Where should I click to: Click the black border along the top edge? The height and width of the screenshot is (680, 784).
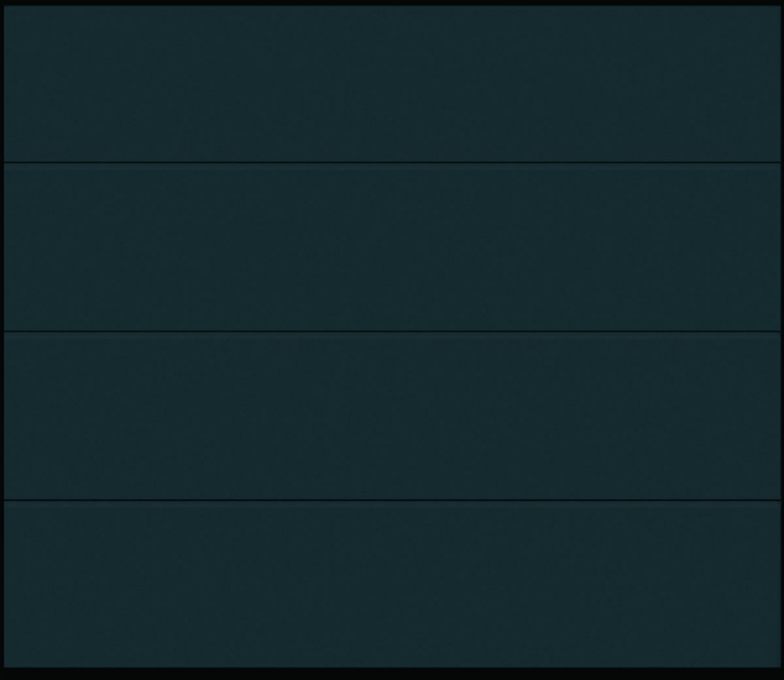tap(392, 3)
